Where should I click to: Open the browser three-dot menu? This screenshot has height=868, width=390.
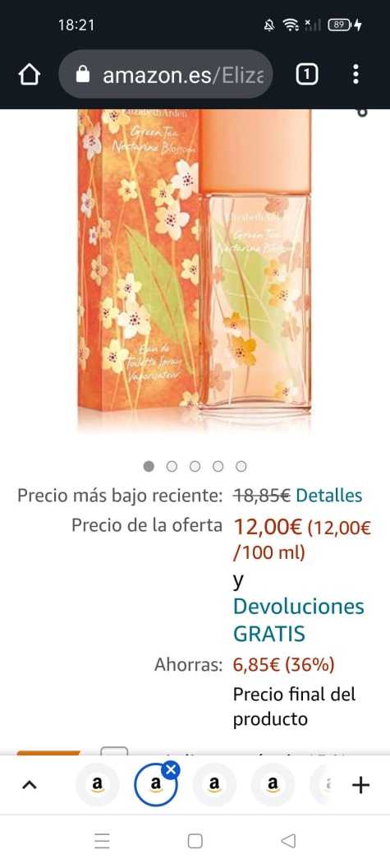click(356, 74)
